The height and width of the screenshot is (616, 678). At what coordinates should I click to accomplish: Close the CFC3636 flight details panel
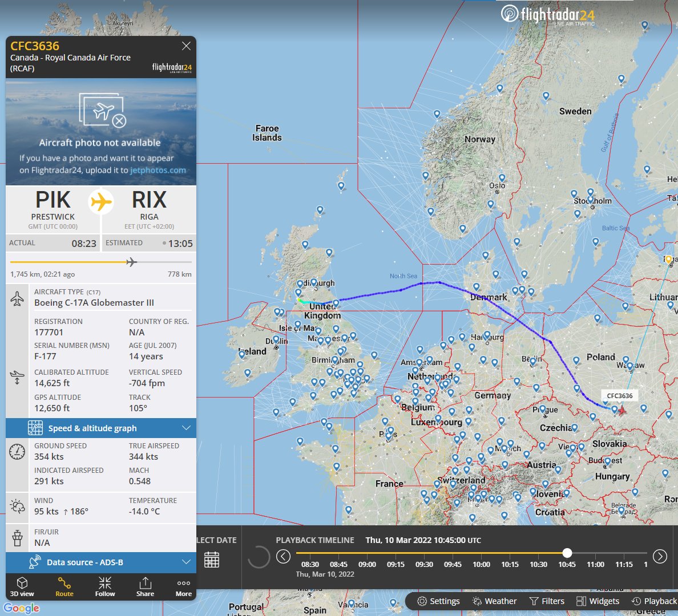[187, 46]
